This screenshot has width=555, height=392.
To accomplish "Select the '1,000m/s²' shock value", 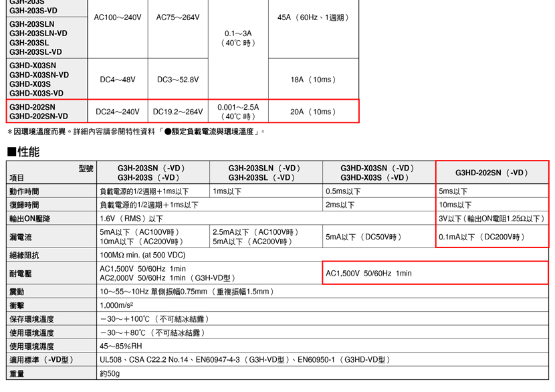I will point(116,305).
